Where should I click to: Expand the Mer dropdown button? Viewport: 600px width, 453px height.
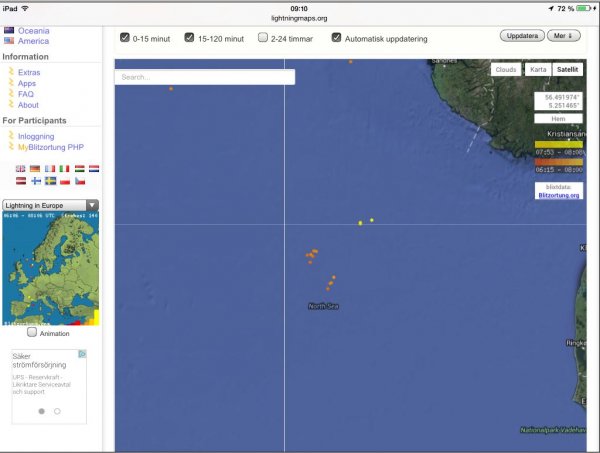[564, 36]
